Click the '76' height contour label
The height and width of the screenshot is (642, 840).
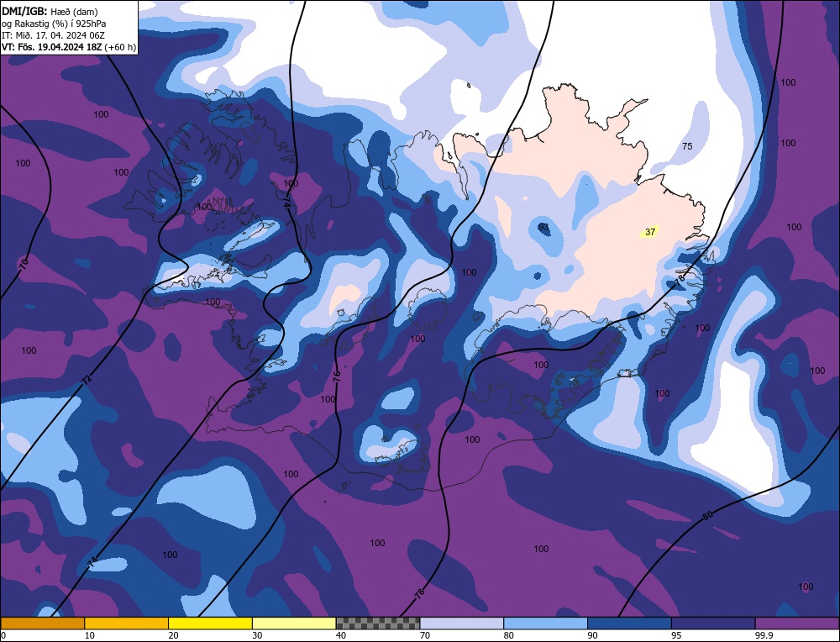click(x=337, y=376)
